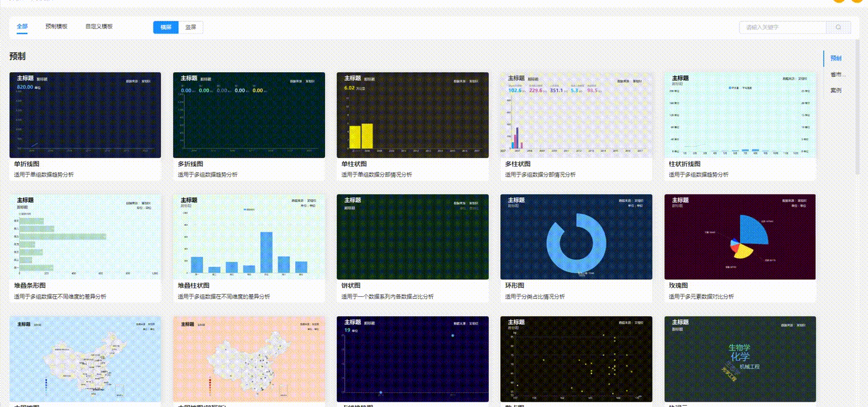The width and height of the screenshot is (868, 407).
Task: Focus the keyword search input field
Action: [x=782, y=27]
